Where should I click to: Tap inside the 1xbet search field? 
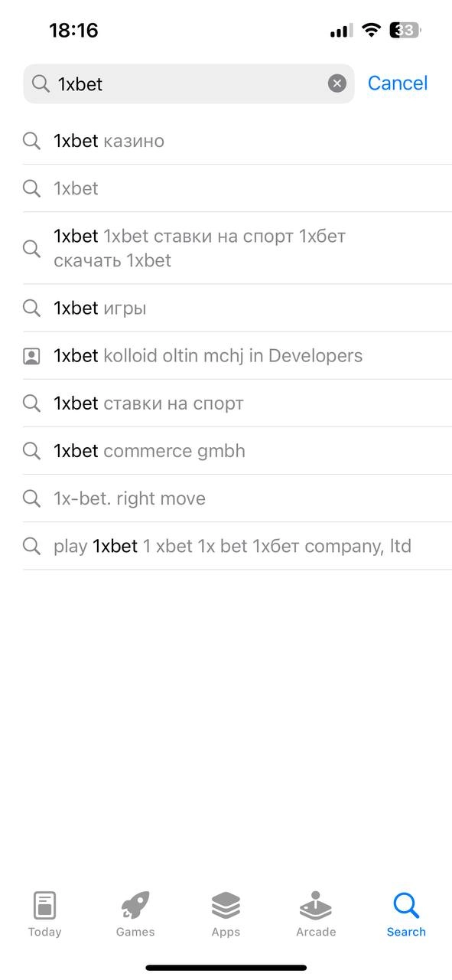189,83
